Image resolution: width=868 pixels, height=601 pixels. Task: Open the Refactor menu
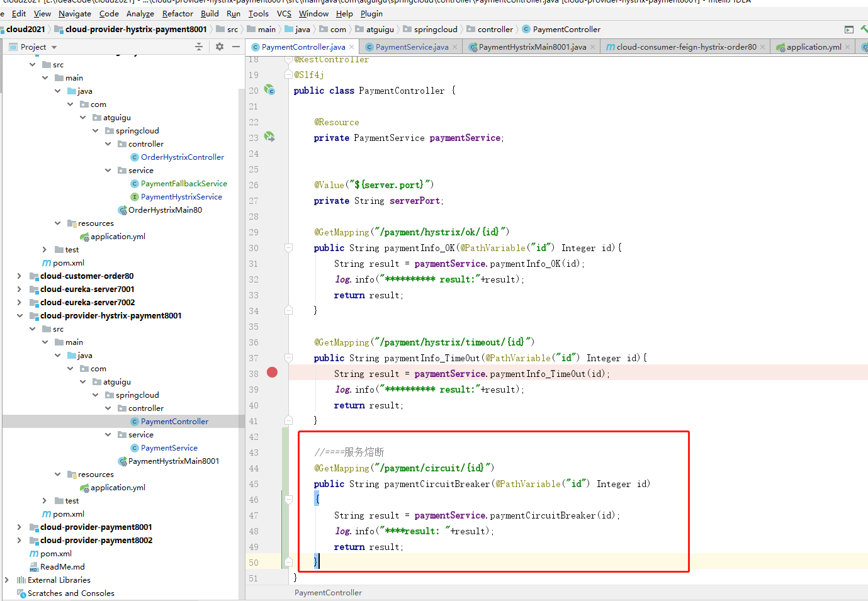(x=178, y=13)
